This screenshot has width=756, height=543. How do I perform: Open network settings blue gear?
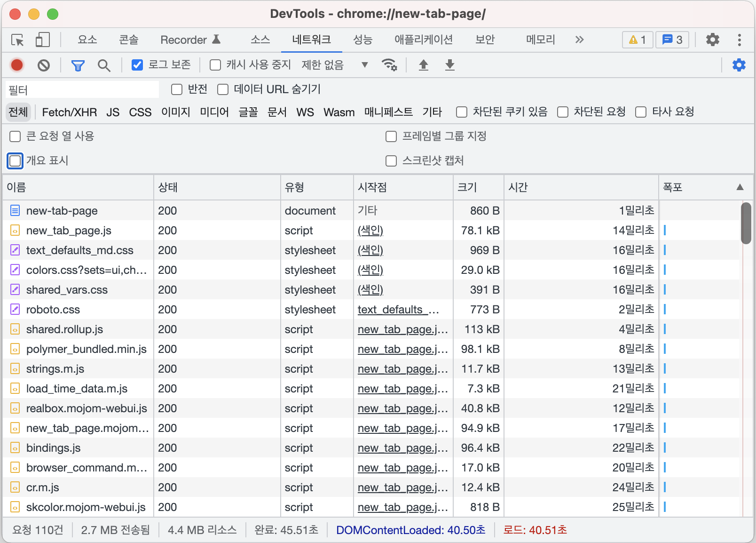739,65
